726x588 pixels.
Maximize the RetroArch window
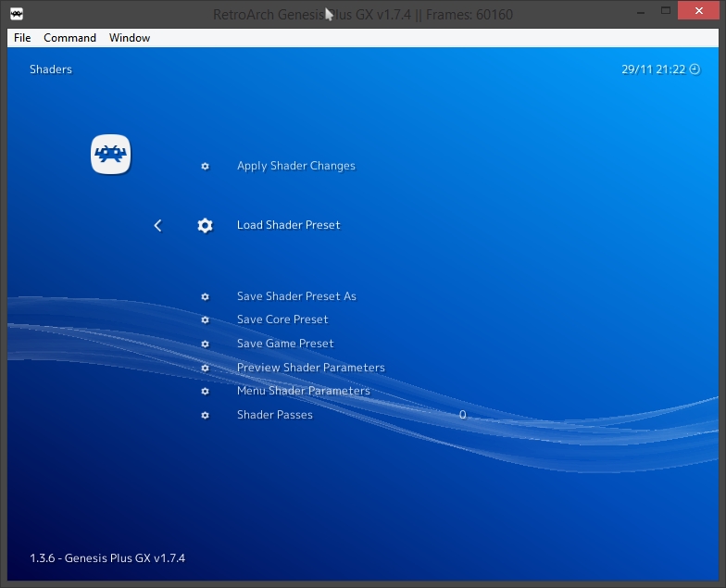666,11
